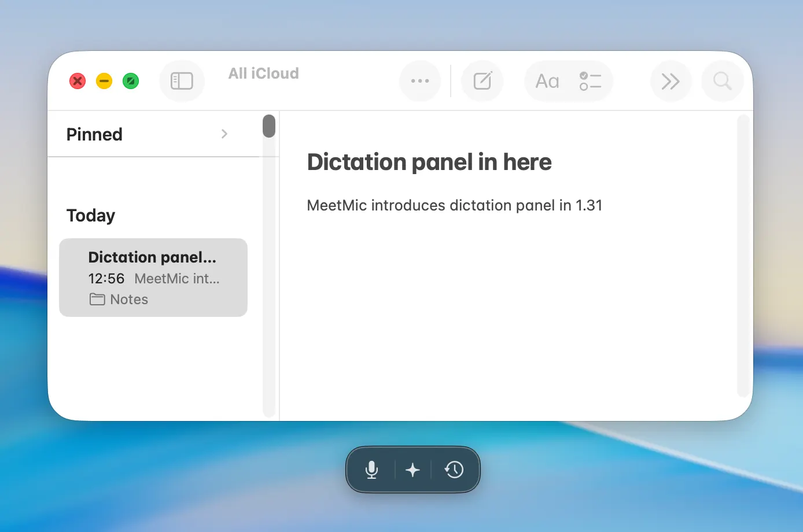Click the note editor vertical scrollbar
This screenshot has width=803, height=532.
pyautogui.click(x=743, y=256)
